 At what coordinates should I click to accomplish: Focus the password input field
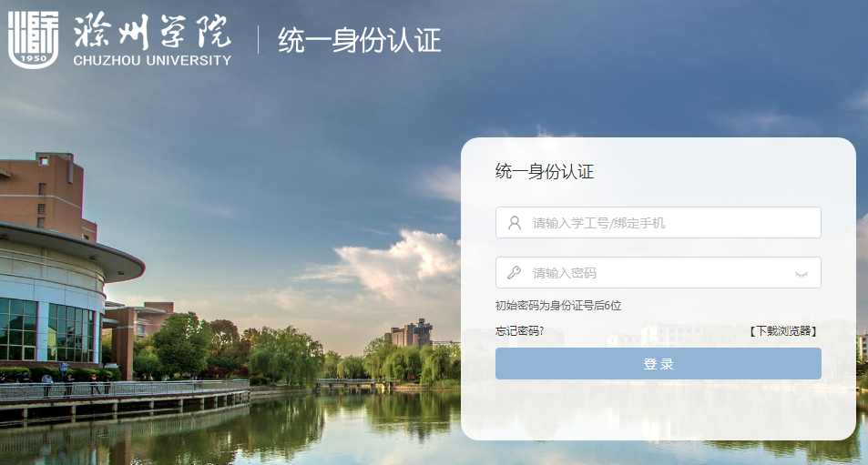point(659,273)
